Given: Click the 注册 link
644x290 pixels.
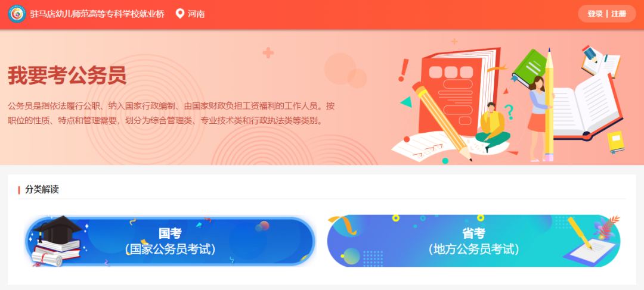Looking at the screenshot, I should click(618, 14).
